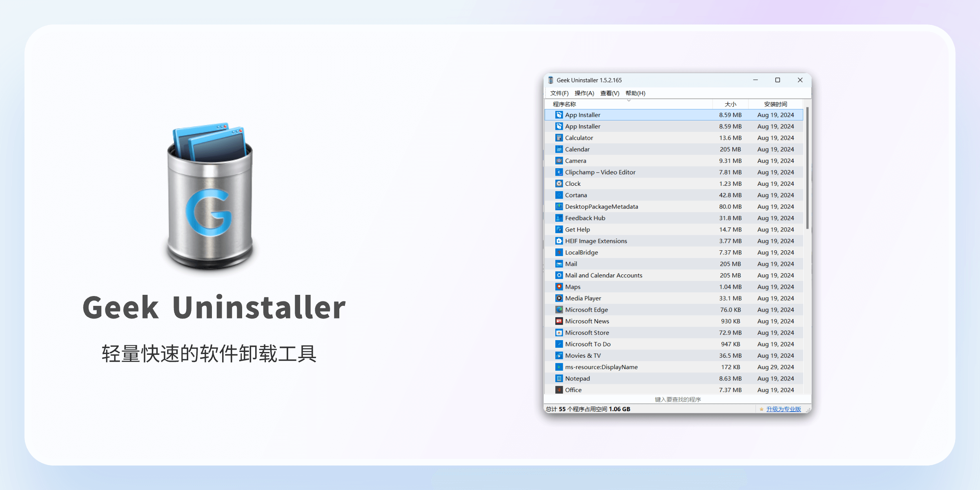
Task: Click the Camera app icon
Action: pos(559,160)
